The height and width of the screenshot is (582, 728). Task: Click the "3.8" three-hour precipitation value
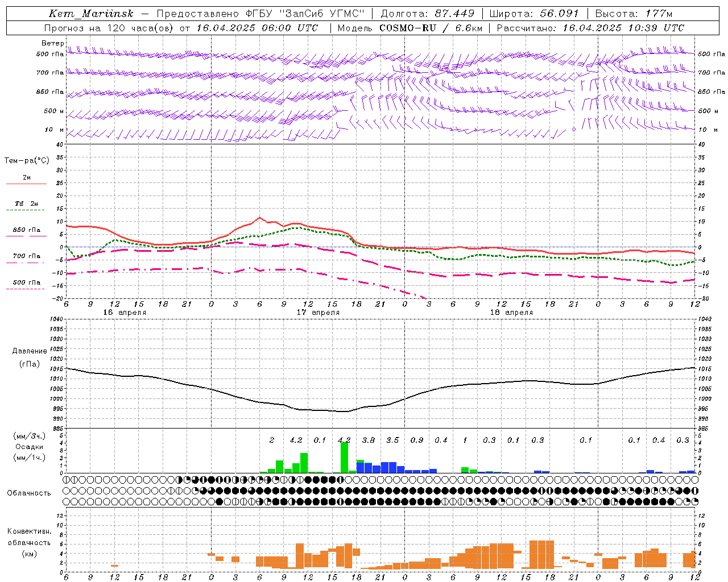coord(369,440)
